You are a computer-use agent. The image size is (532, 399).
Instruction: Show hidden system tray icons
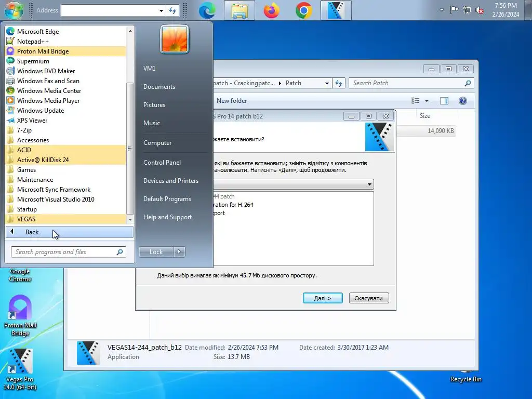pyautogui.click(x=442, y=10)
